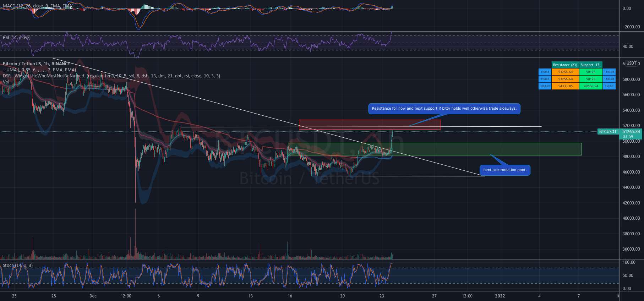Click the '2022' year label on time axis
This screenshot has width=644, height=301.
coord(500,296)
